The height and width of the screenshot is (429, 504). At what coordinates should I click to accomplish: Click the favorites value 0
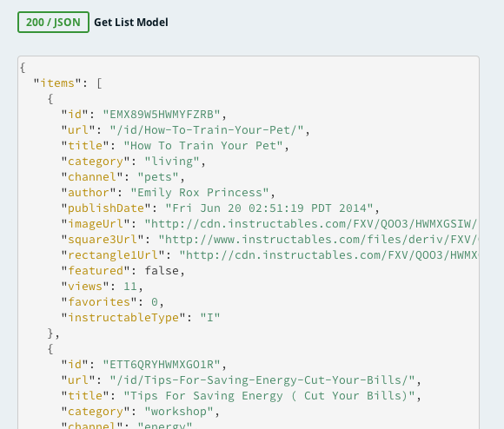(155, 302)
